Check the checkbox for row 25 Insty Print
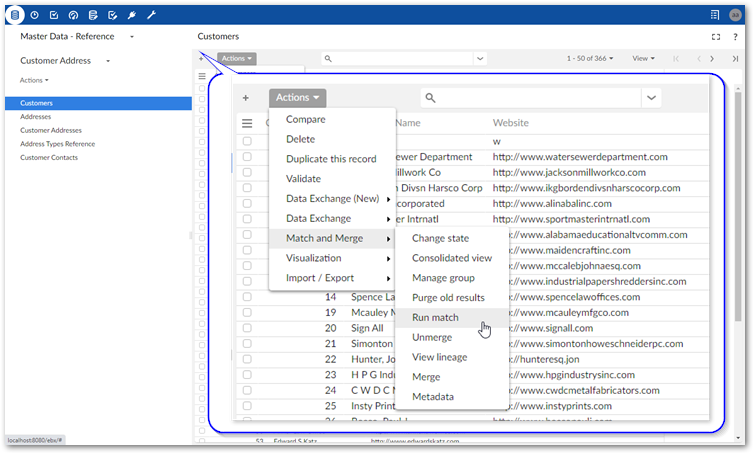 (247, 406)
